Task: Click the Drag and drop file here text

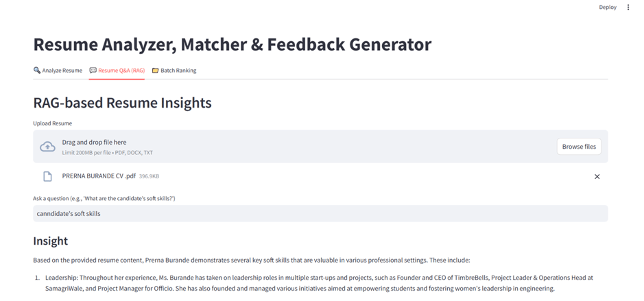Action: pyautogui.click(x=94, y=142)
